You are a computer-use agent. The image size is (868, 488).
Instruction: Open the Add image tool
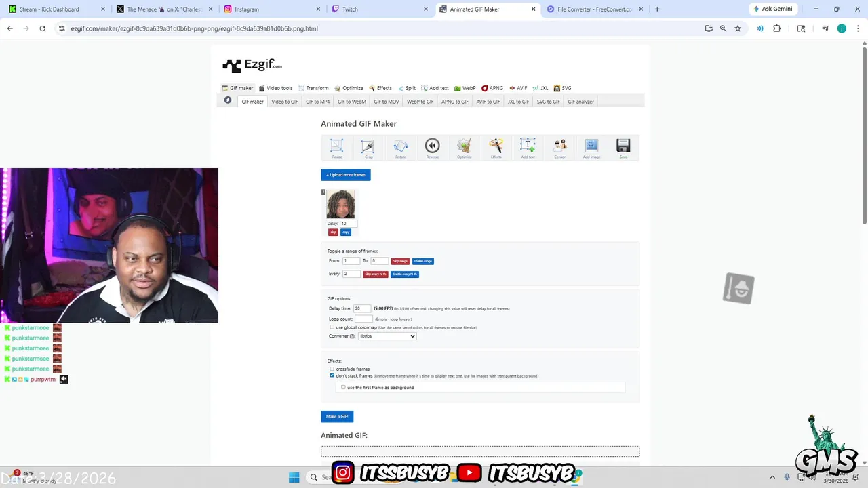591,148
